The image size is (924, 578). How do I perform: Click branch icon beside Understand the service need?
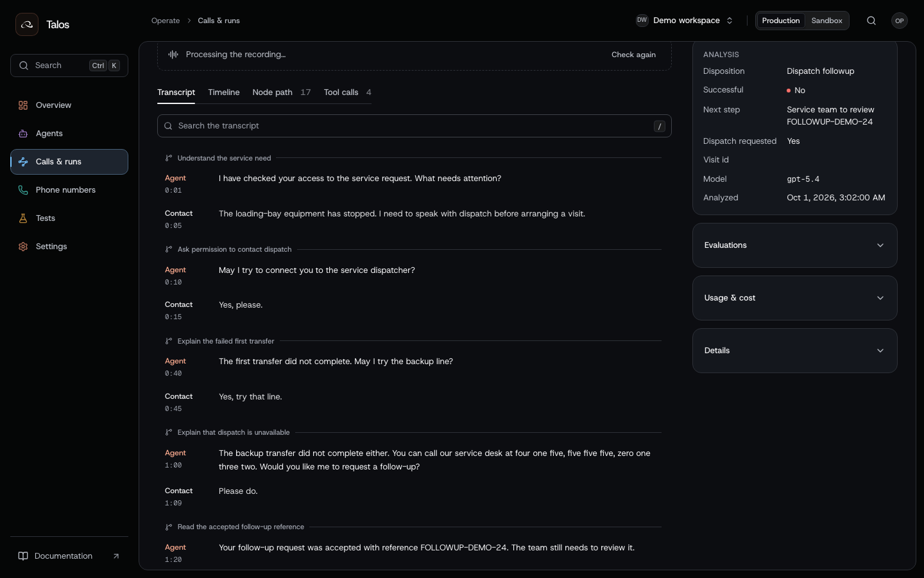[169, 158]
